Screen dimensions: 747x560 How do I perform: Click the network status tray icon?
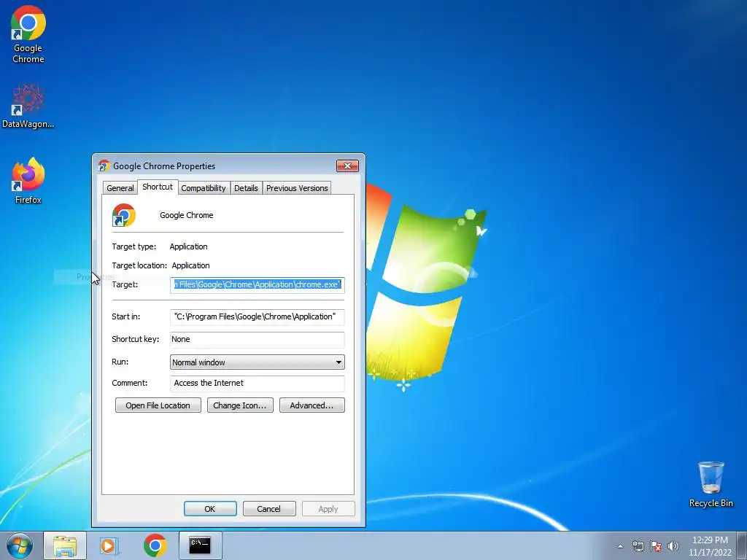pyautogui.click(x=638, y=546)
